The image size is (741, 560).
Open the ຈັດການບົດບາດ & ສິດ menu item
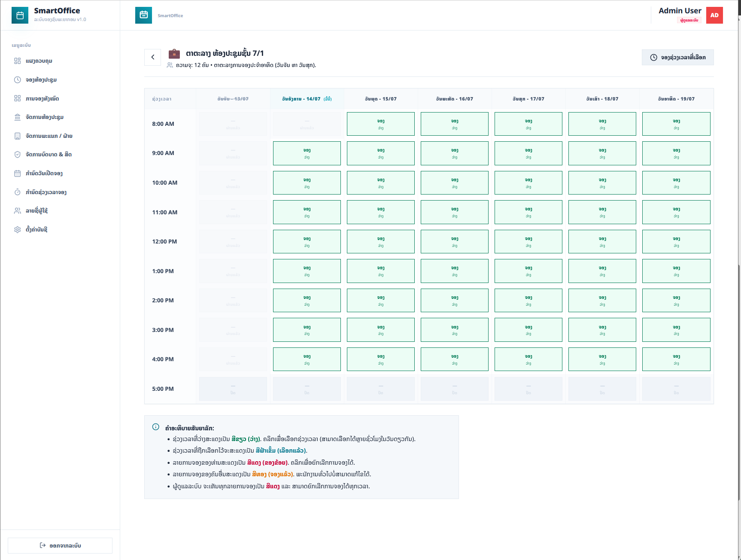coord(60,155)
